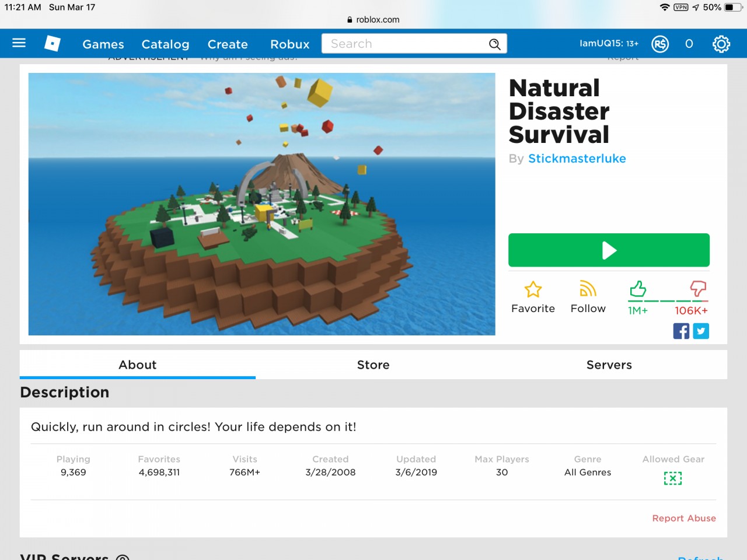Click the 1M+ likes count

[x=638, y=311]
